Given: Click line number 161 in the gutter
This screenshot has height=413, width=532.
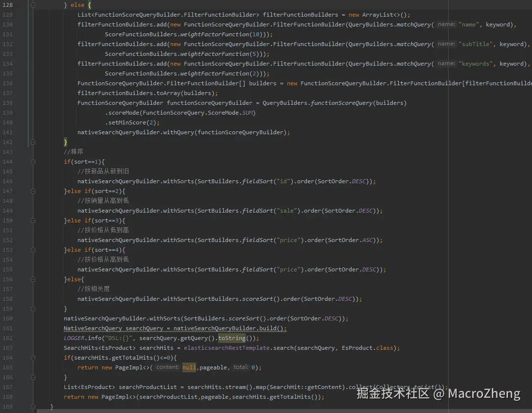Looking at the screenshot, I should 7,328.
